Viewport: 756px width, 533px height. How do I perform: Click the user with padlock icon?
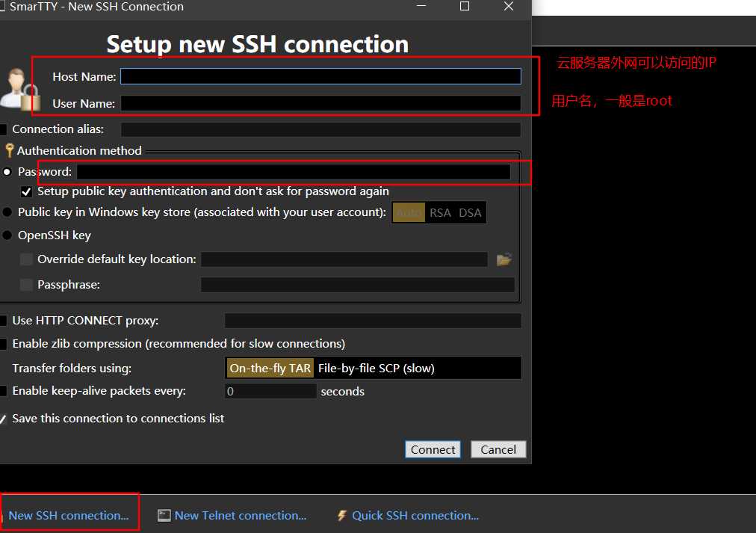(x=19, y=89)
